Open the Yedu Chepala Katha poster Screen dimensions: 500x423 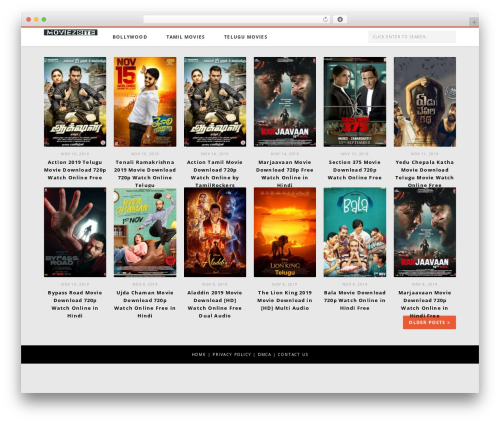coord(425,102)
